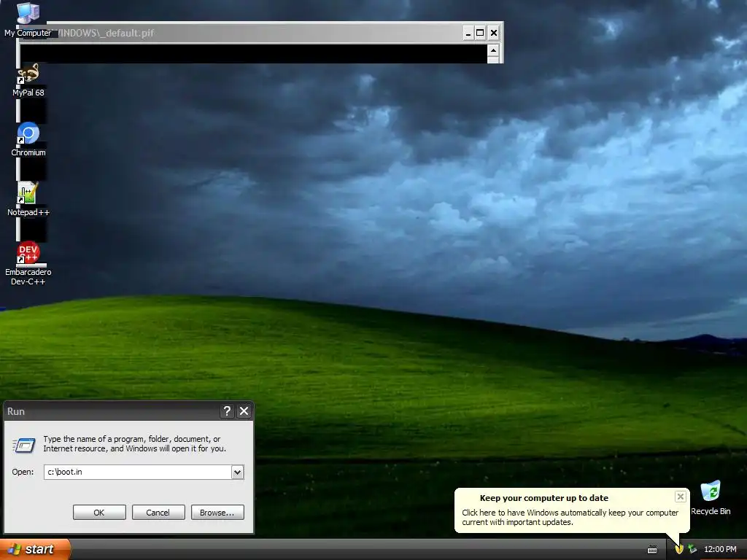Image resolution: width=747 pixels, height=560 pixels.
Task: Click the Run dialog help question-mark button
Action: 228,411
